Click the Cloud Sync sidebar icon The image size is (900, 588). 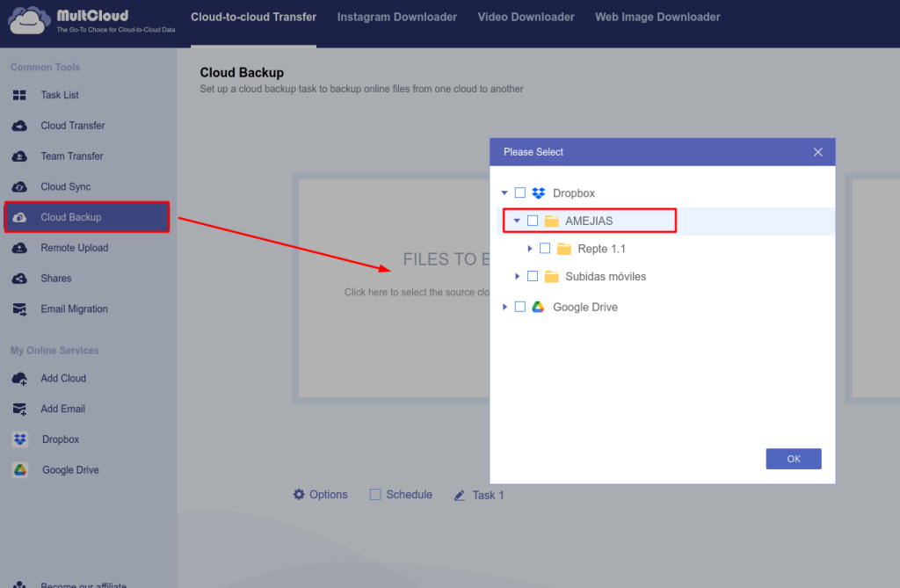(19, 187)
